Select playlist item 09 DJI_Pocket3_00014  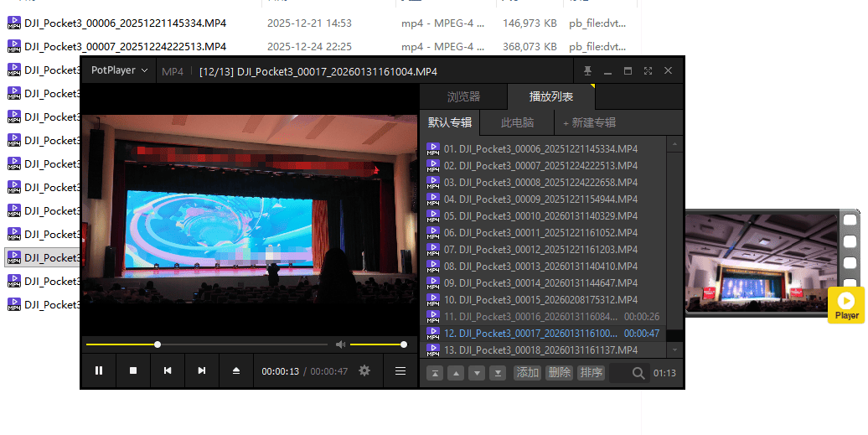(545, 283)
